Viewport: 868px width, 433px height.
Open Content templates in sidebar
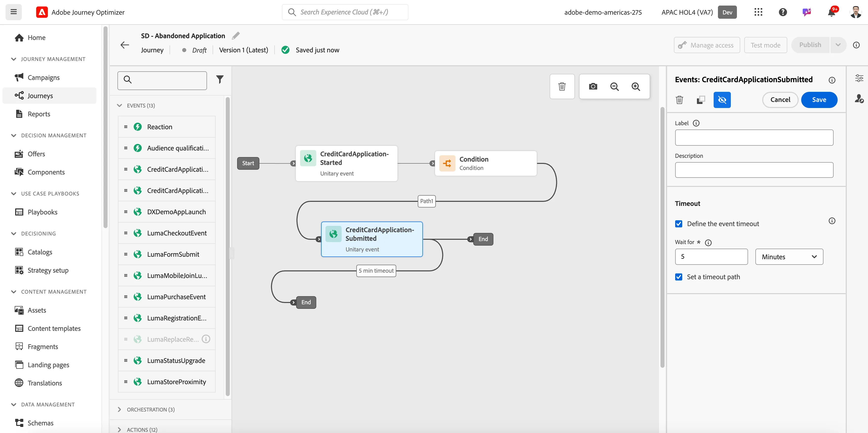click(54, 328)
